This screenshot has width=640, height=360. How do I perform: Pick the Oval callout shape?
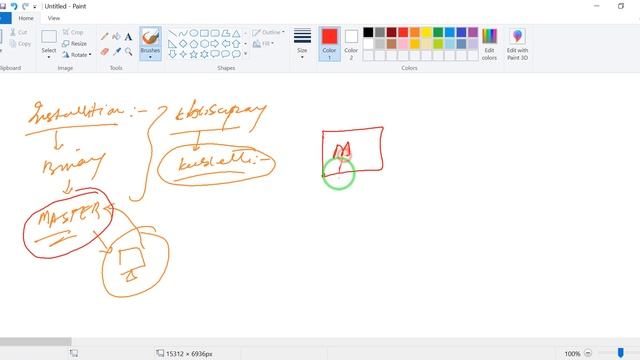pyautogui.click(x=226, y=54)
